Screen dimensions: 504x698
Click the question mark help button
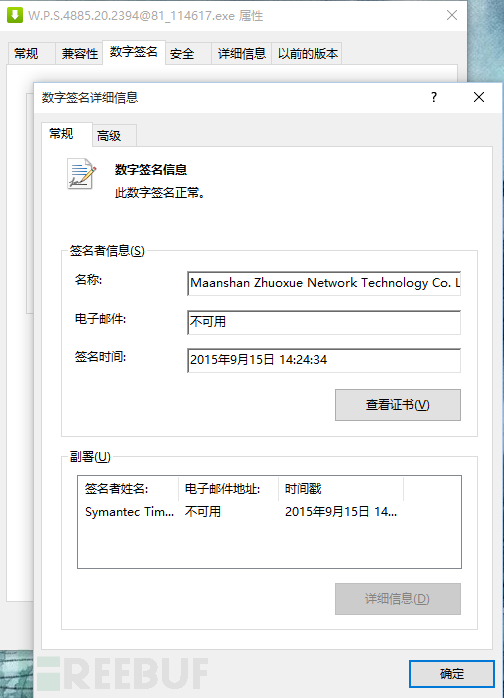pos(434,97)
